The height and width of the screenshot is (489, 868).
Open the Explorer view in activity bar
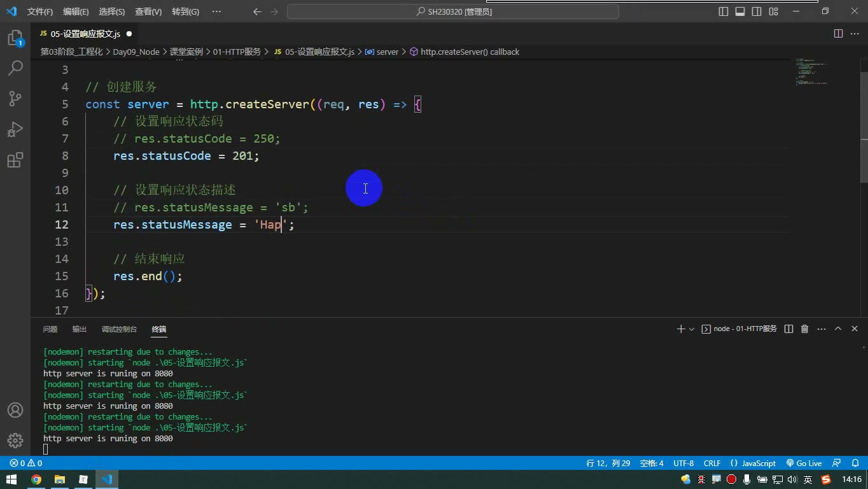tap(15, 38)
